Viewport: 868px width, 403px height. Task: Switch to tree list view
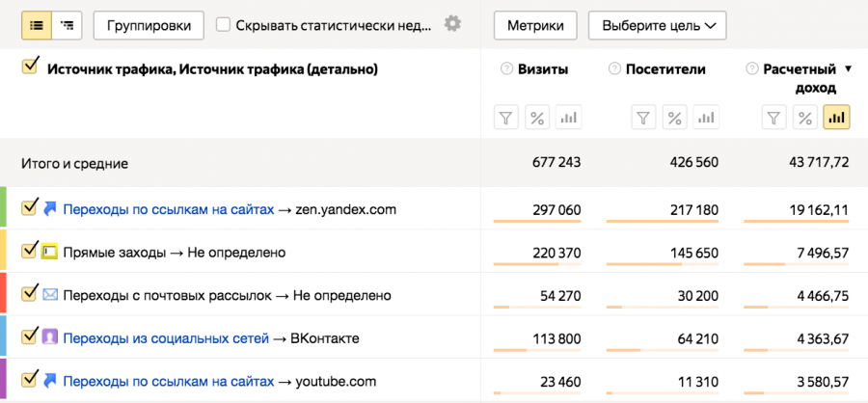66,25
